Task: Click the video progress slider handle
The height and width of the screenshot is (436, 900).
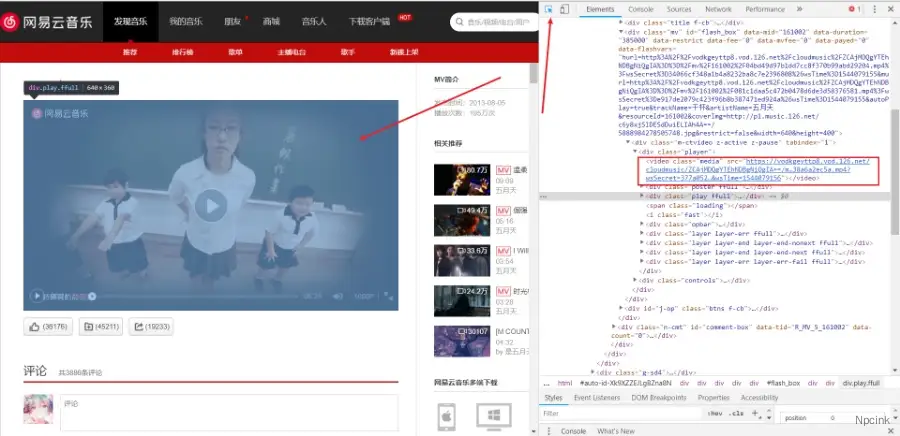Action: pos(92,297)
